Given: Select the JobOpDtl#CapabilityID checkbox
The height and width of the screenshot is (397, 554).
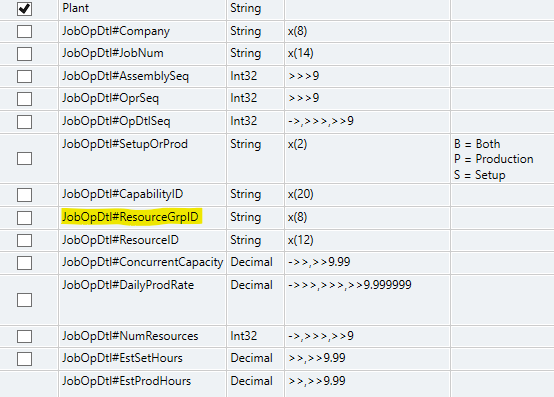Looking at the screenshot, I should tap(24, 195).
